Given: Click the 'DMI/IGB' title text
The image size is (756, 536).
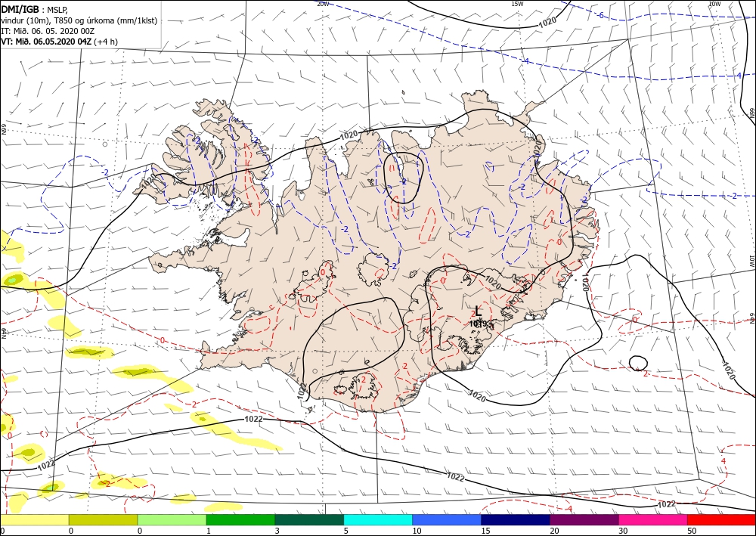Looking at the screenshot, I should click(x=20, y=10).
